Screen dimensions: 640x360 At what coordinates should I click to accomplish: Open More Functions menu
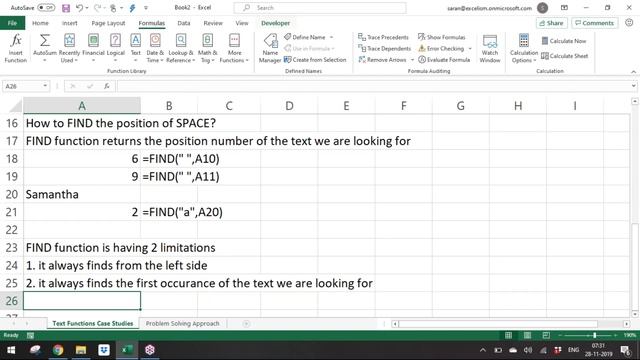point(234,48)
